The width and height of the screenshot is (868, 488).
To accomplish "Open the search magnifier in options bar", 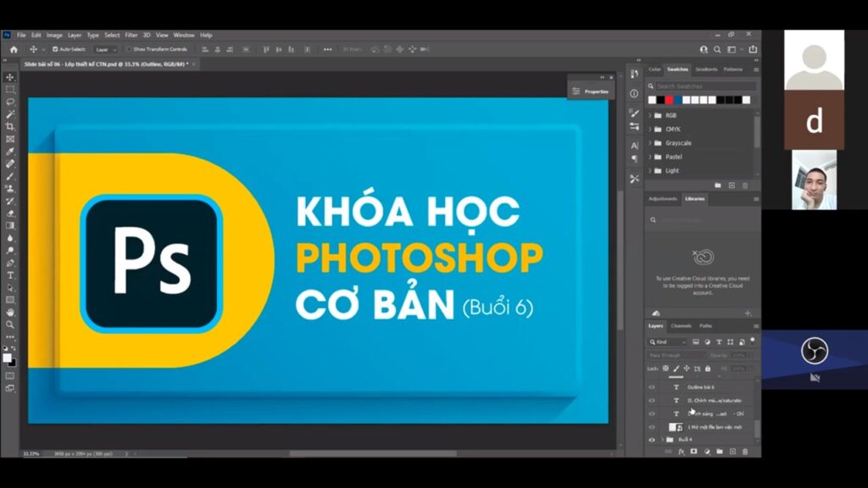I will coord(717,49).
